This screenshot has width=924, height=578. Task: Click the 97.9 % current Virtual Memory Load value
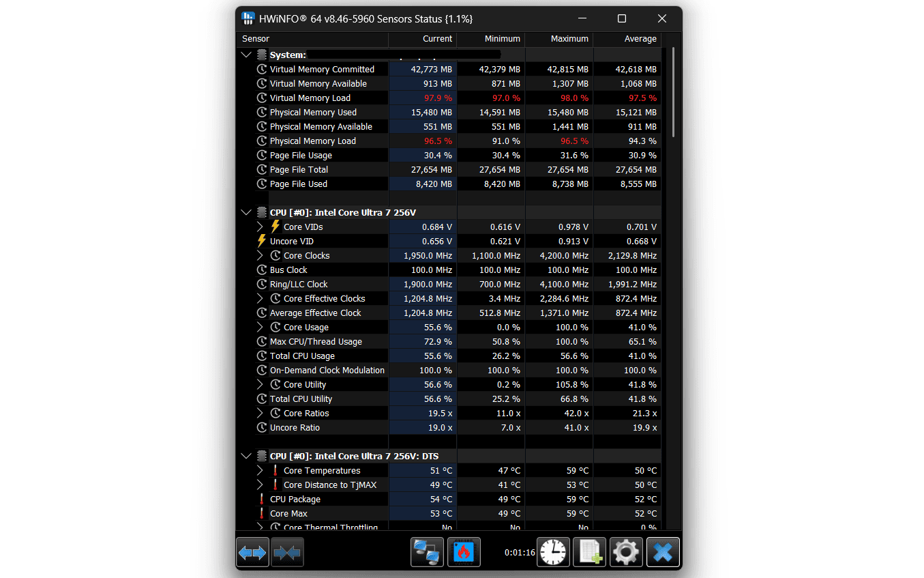coord(438,98)
